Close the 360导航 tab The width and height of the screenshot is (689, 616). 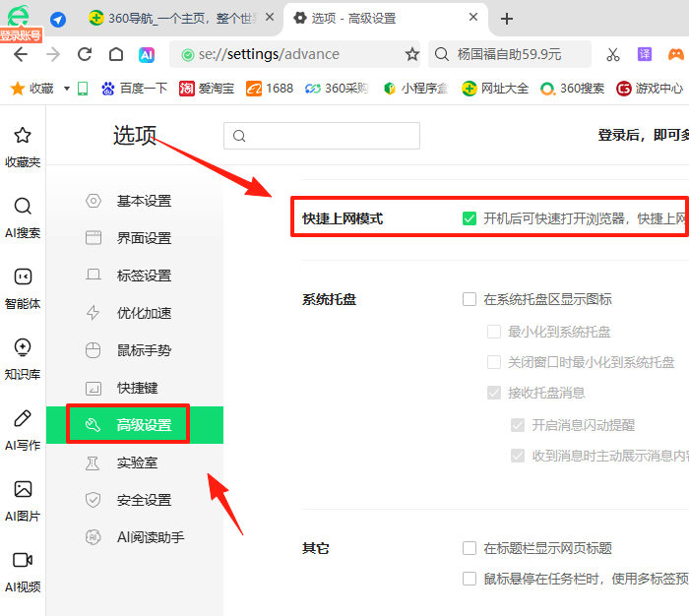pos(270,18)
